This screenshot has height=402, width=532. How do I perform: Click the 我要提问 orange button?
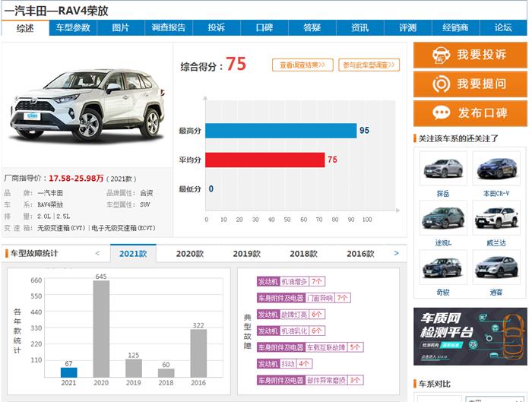click(470, 84)
